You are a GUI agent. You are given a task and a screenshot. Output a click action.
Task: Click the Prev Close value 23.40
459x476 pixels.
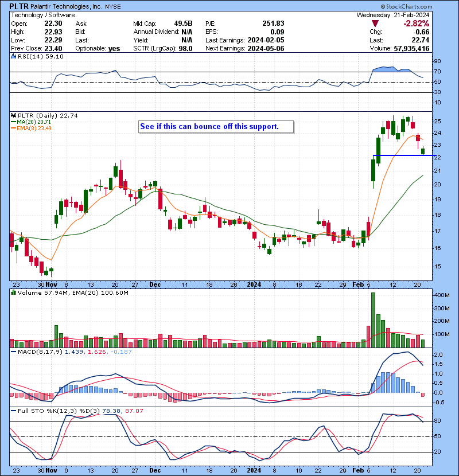tap(53, 49)
